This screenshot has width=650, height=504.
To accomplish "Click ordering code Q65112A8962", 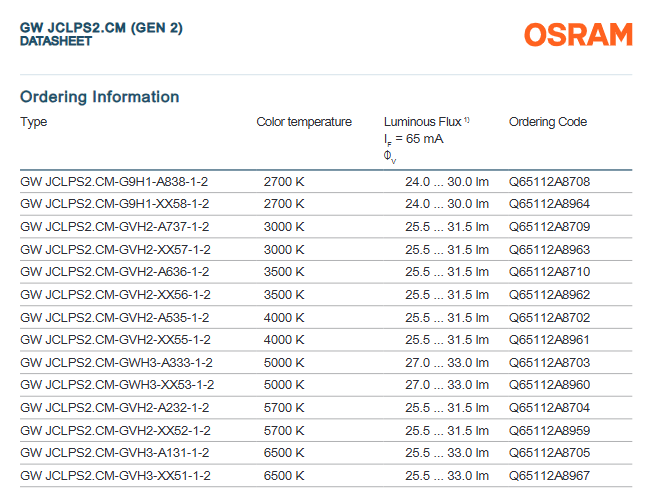I will click(x=549, y=295).
